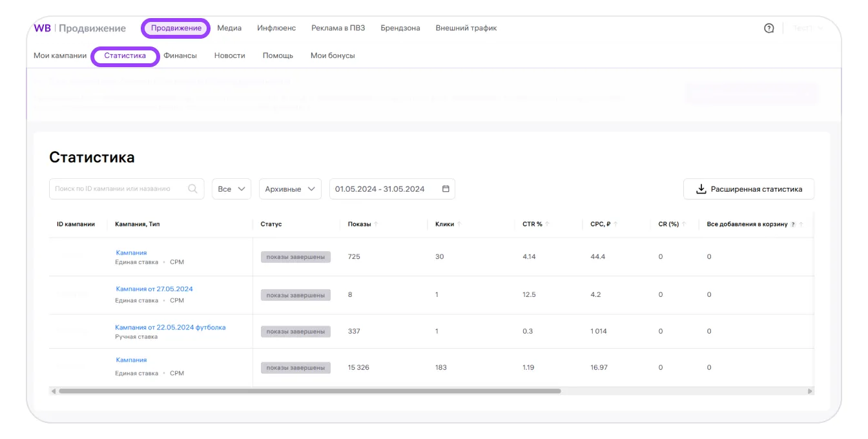Open the Архивные status dropdown
This screenshot has width=868, height=439.
point(290,189)
